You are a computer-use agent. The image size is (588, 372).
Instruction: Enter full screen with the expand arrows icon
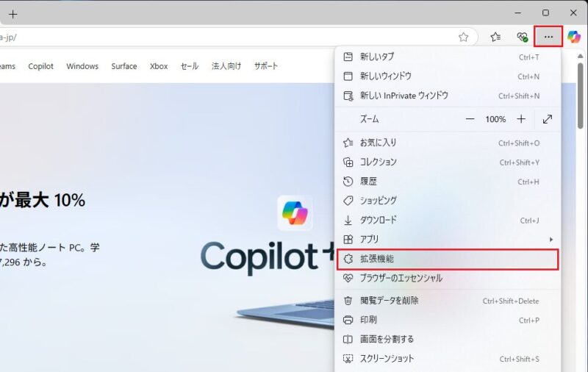pos(548,119)
